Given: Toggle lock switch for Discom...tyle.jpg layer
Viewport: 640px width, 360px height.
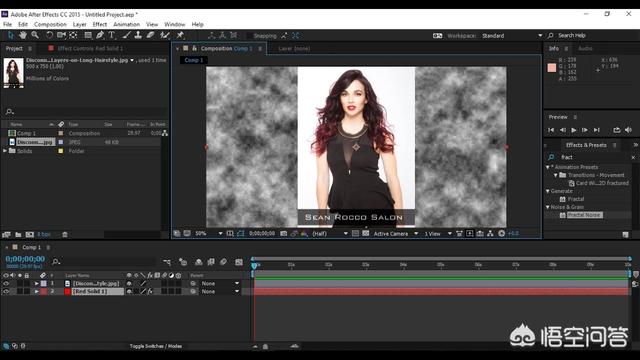Looking at the screenshot, I should click(x=27, y=283).
